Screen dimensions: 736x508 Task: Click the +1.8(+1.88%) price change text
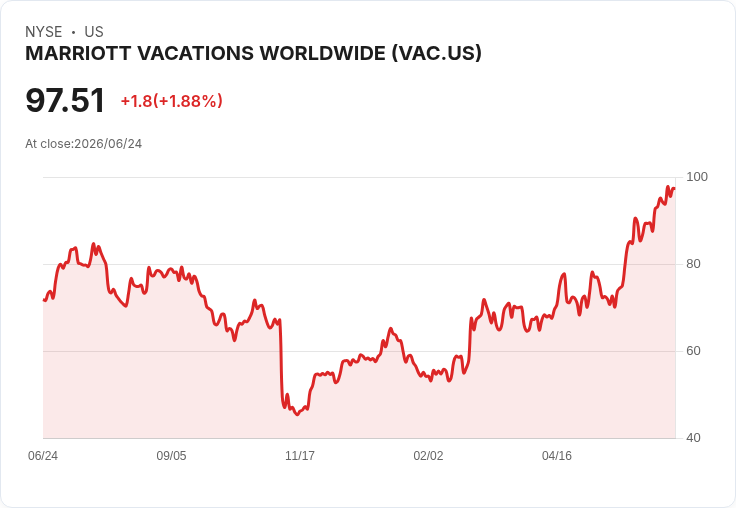(171, 101)
